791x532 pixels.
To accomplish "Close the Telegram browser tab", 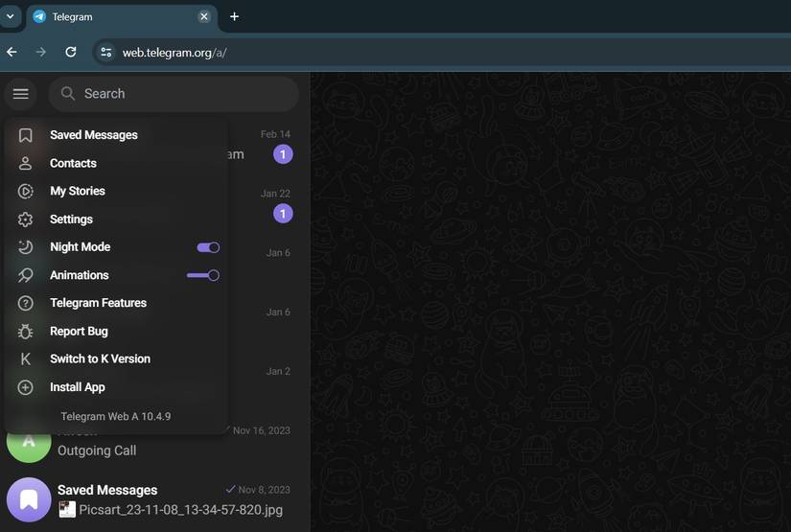I will (x=204, y=16).
